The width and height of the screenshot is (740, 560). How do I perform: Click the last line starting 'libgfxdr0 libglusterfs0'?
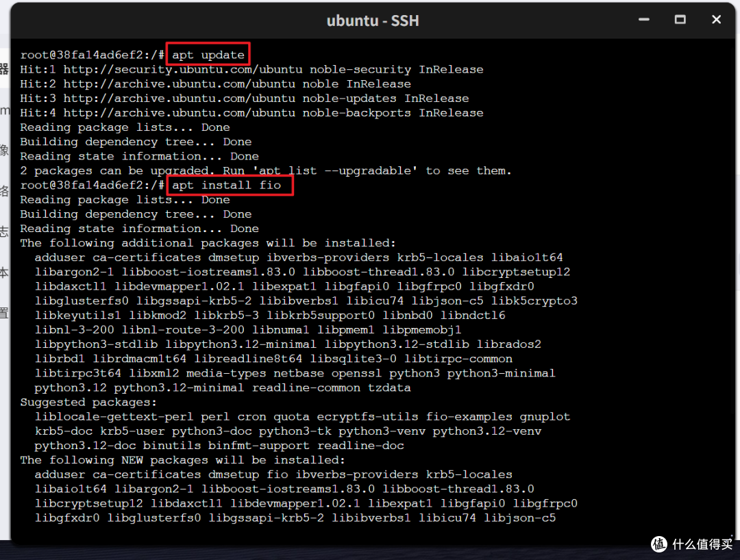pos(295,518)
